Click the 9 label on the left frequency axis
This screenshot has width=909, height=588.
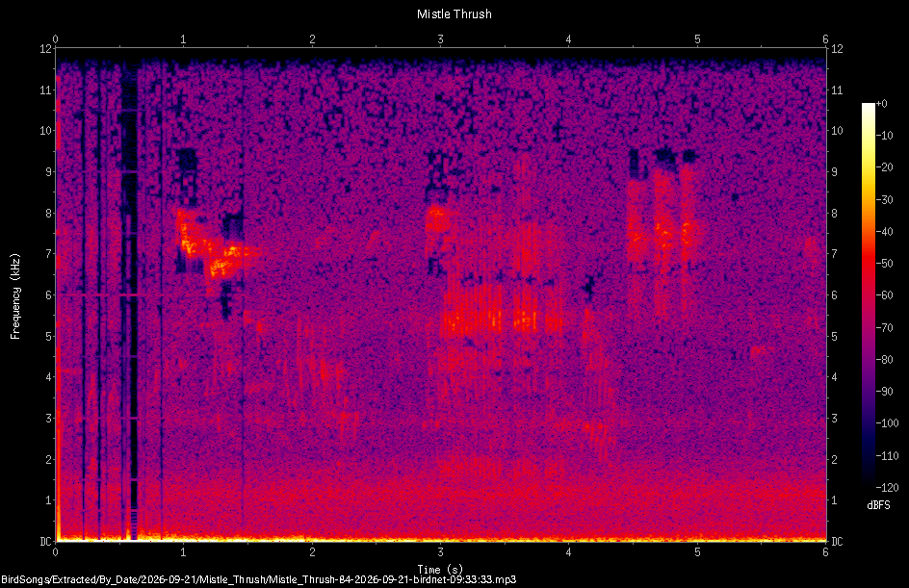point(49,172)
